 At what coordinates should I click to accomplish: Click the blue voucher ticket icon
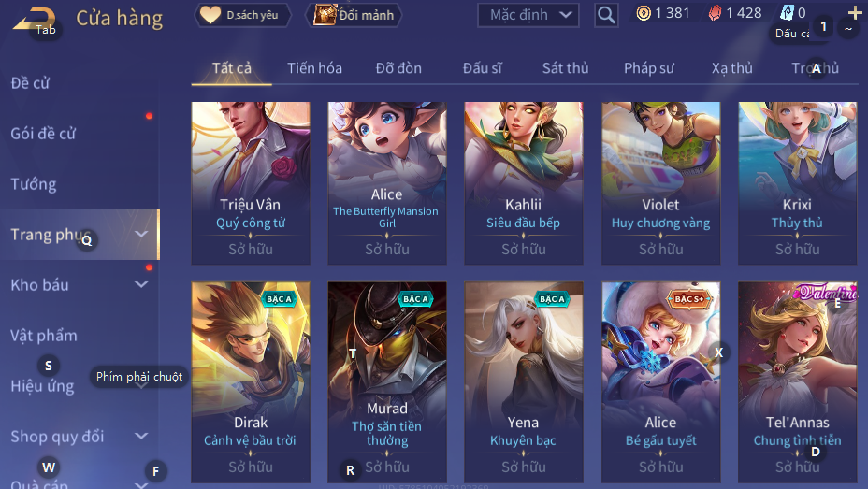coord(788,12)
